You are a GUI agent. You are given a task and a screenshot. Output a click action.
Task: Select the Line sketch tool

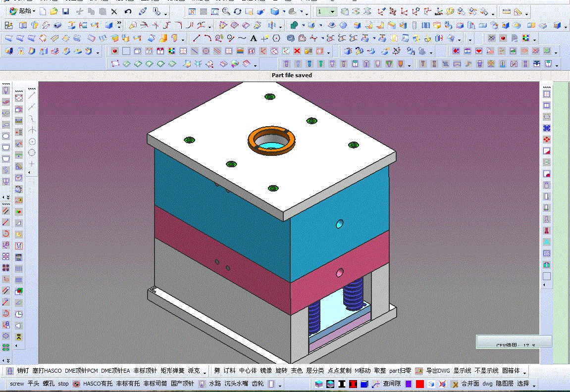196,38
